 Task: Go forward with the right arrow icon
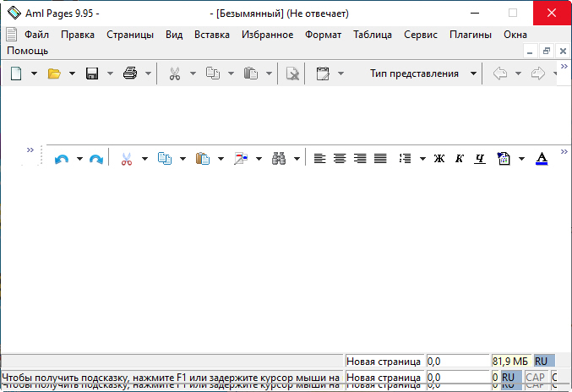(538, 73)
